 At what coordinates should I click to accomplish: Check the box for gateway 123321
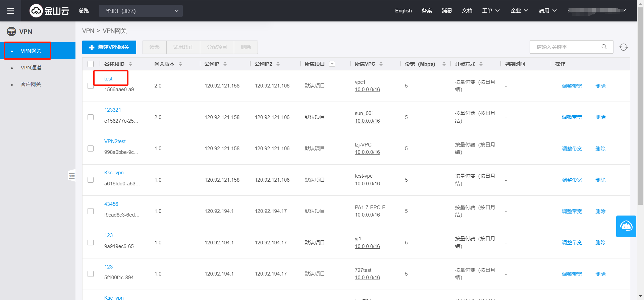[x=91, y=117]
